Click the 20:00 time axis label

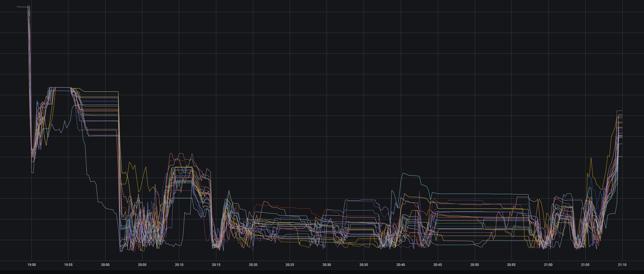click(105, 265)
